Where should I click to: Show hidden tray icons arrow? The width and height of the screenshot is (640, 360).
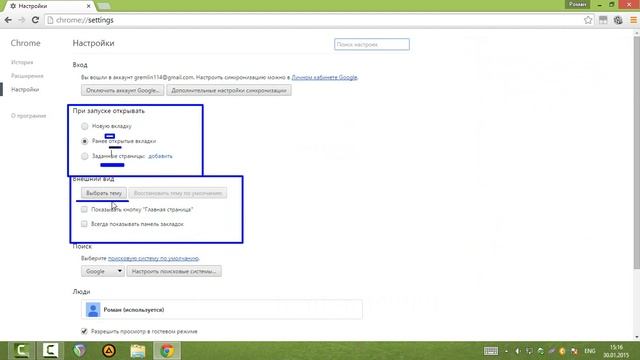point(506,351)
